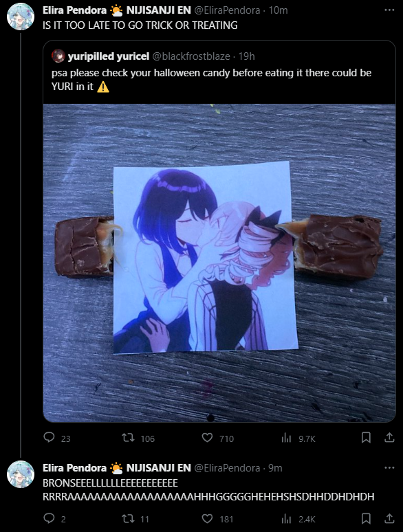The image size is (403, 532).
Task: Open more options menu on first tweet
Action: tap(389, 10)
